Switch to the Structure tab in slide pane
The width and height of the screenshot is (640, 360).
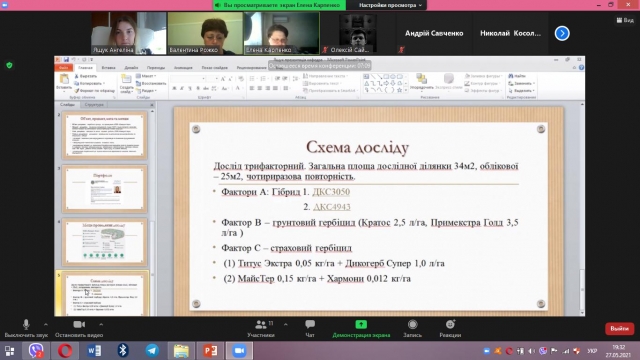(x=94, y=104)
